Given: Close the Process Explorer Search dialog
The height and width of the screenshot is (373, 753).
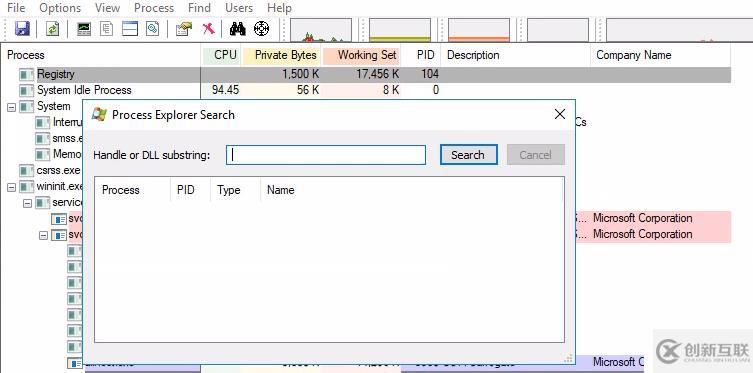Looking at the screenshot, I should [x=559, y=114].
